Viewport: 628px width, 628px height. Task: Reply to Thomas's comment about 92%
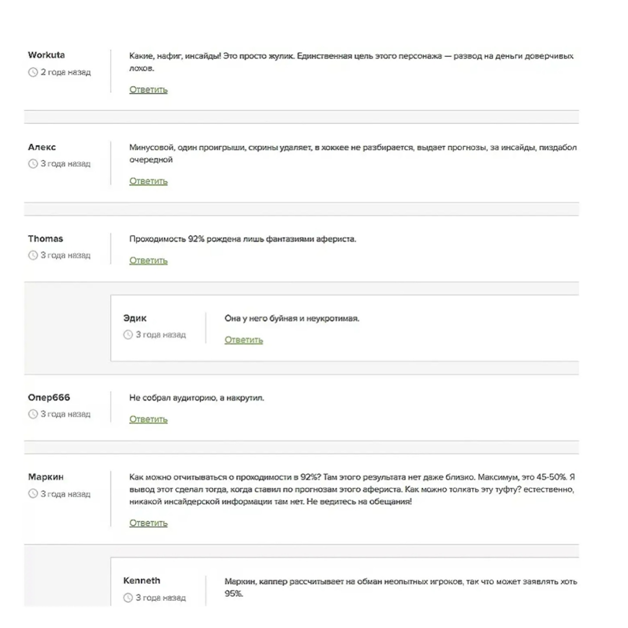[x=148, y=261]
